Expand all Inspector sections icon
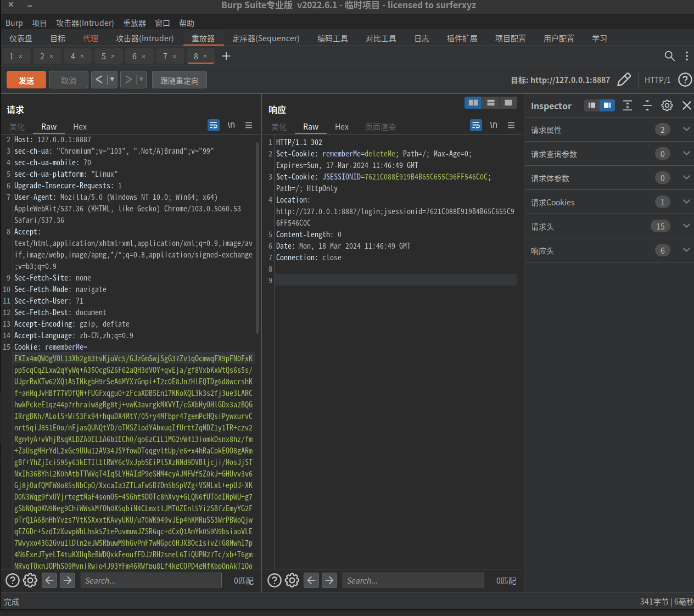Screen dimensions: 694x616 click(628, 105)
